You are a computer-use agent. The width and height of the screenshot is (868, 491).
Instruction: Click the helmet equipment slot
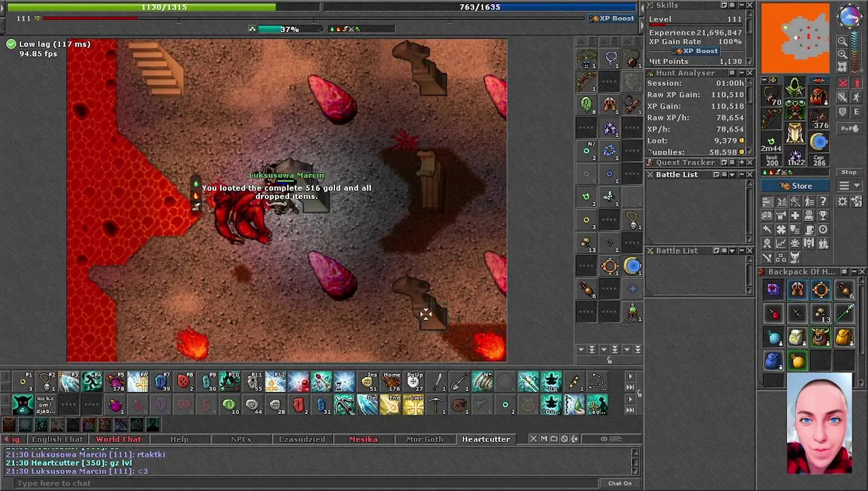click(x=795, y=87)
